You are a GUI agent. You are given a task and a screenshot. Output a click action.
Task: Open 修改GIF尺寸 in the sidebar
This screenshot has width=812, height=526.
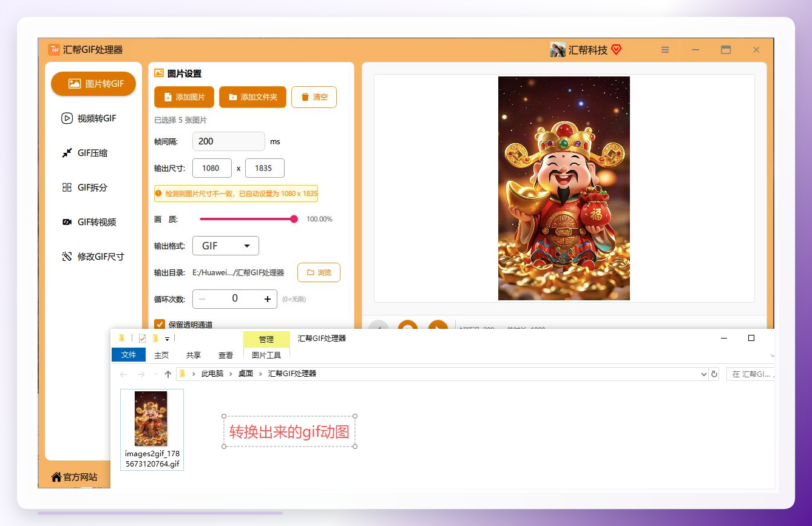(x=93, y=257)
